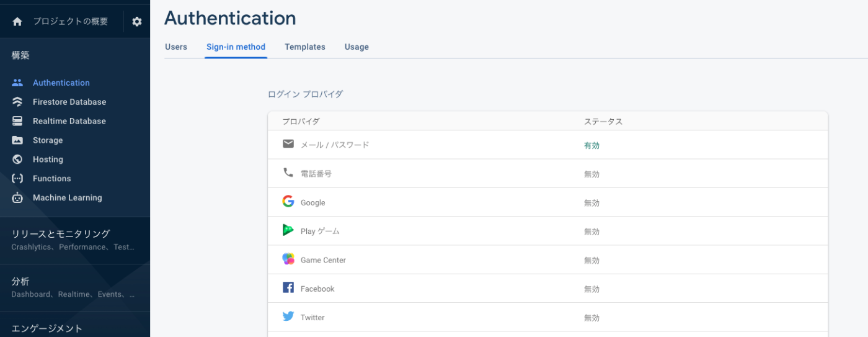Click the Game Center icon

288,259
